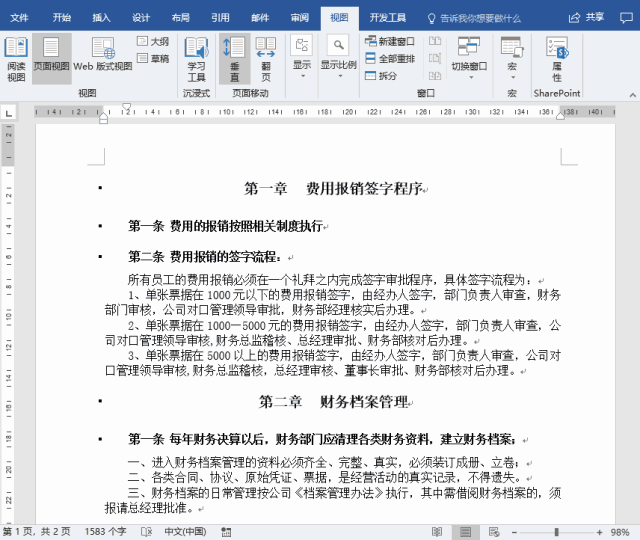Click View Side by Side icon
This screenshot has width=640, height=540.
point(435,41)
